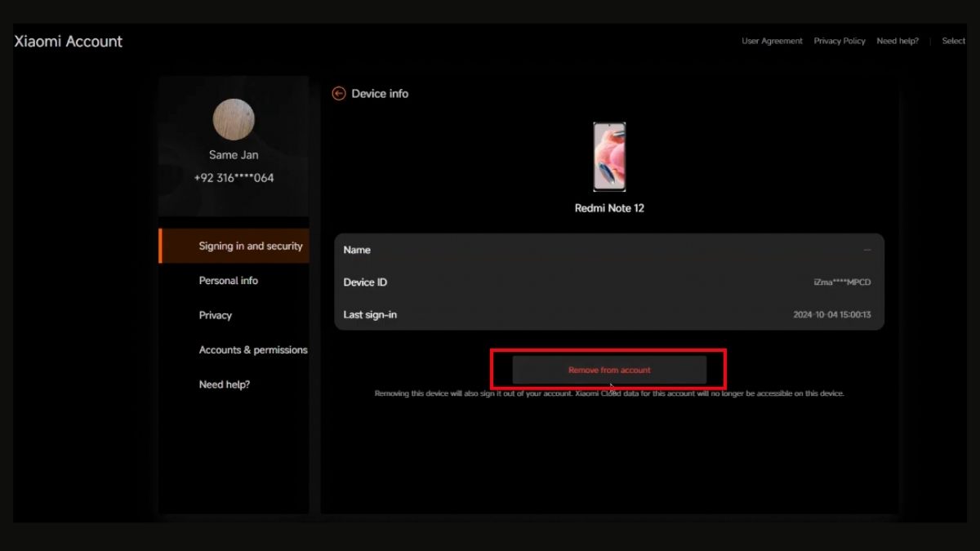Click the Same Jan profile avatar
Screen dimensions: 980x551
point(234,119)
